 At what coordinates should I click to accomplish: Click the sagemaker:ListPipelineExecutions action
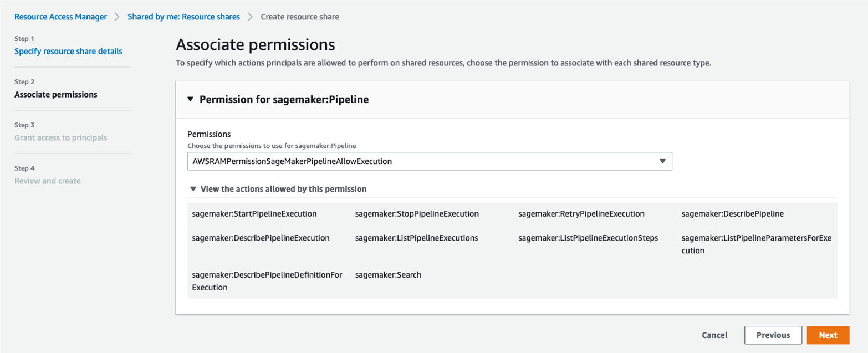[417, 238]
